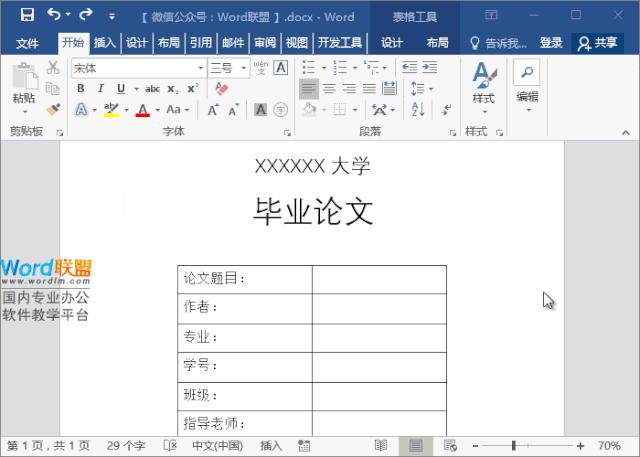Copy selection with the copy icon
Viewport: 640px width, 457px height.
click(53, 88)
